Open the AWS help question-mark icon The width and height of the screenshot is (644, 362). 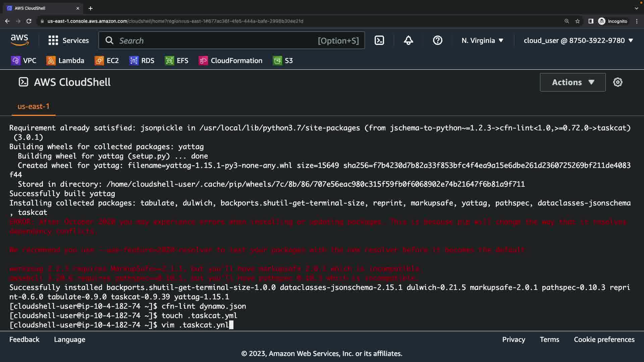point(437,41)
